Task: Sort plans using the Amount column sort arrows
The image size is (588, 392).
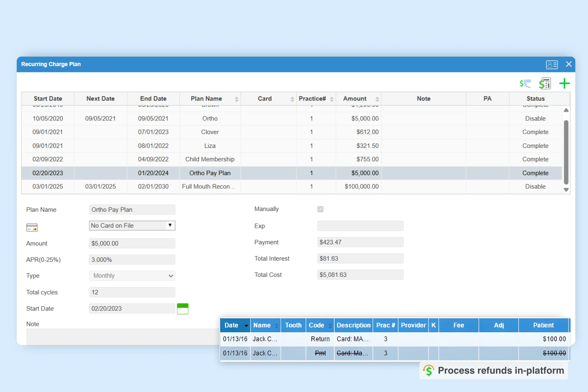Action: [x=377, y=99]
